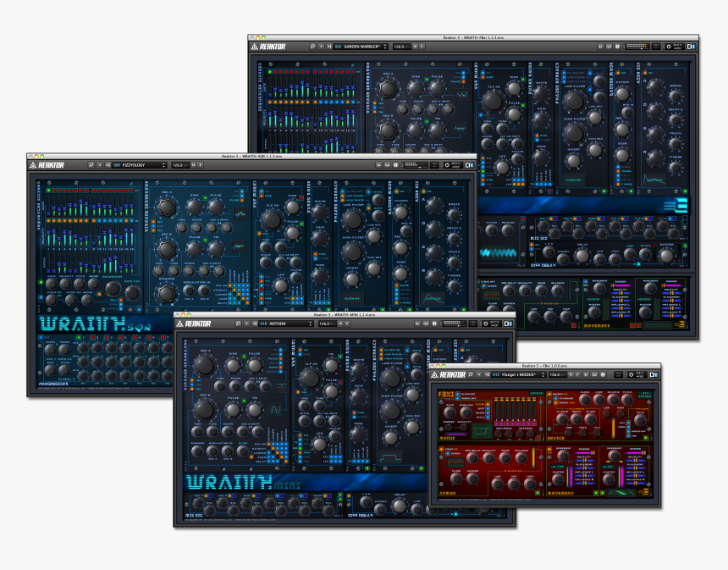This screenshot has height=570, width=728.
Task: Click the first MODUS band fader in FBxi window
Action: 496,407
